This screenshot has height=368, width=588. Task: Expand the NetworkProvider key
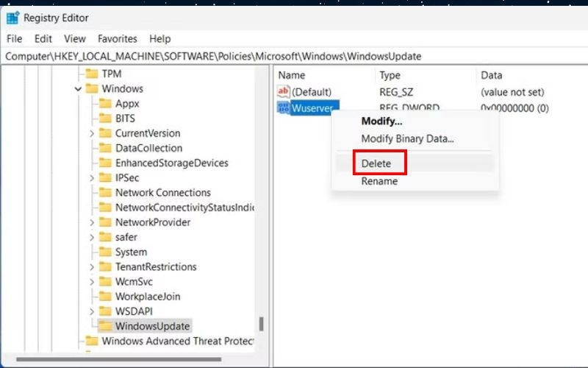[91, 222]
